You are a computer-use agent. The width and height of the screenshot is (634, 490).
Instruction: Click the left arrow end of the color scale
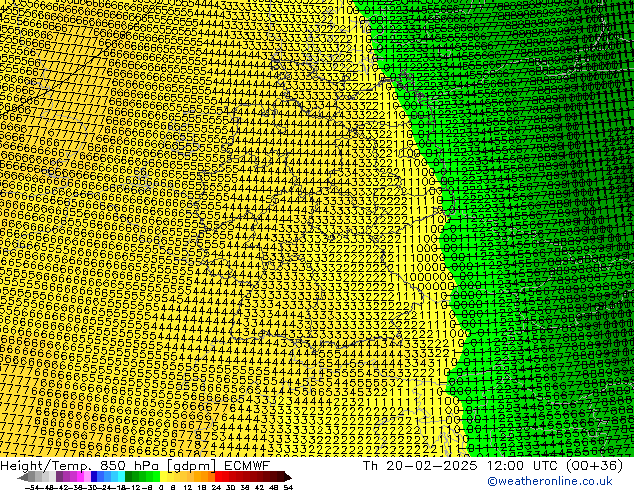[23, 477]
